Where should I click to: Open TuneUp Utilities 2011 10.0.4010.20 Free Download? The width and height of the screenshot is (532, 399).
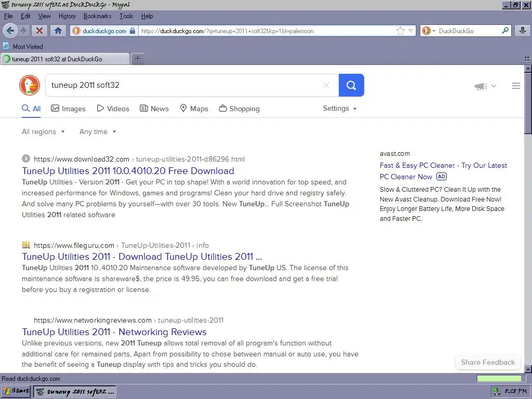[128, 170]
